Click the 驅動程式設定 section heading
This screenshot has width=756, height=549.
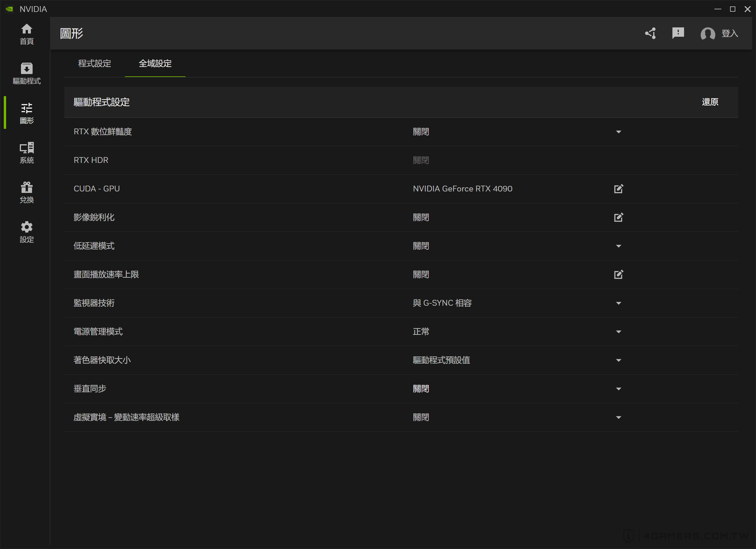click(102, 102)
